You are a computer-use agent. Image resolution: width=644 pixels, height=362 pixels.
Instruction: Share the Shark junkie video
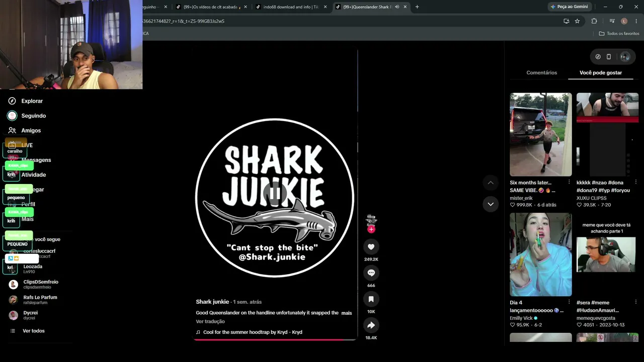371,325
